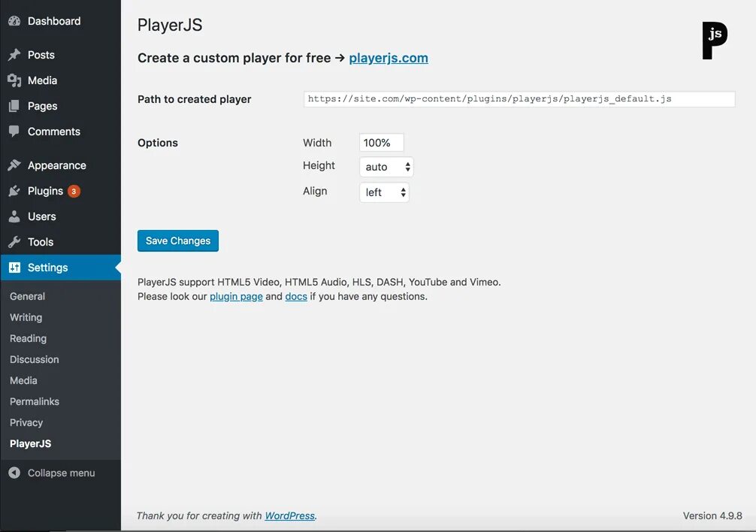This screenshot has height=532, width=756.
Task: Open the Comments menu
Action: click(54, 131)
